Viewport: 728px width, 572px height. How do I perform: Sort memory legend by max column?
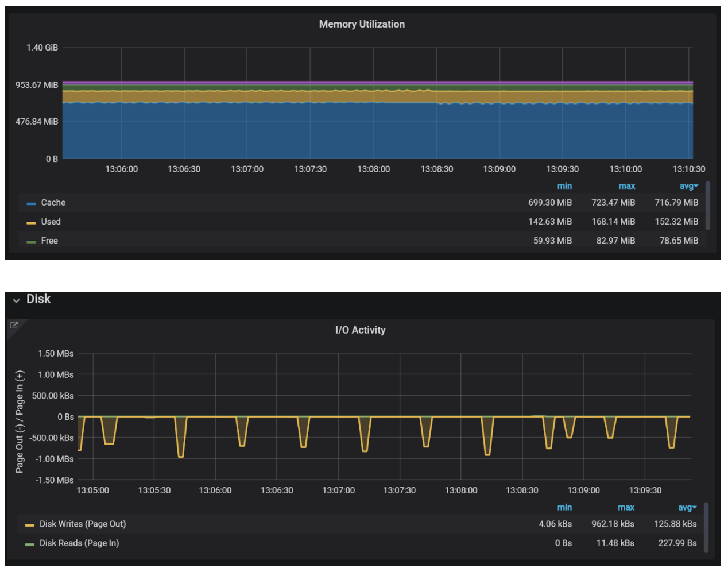point(627,185)
